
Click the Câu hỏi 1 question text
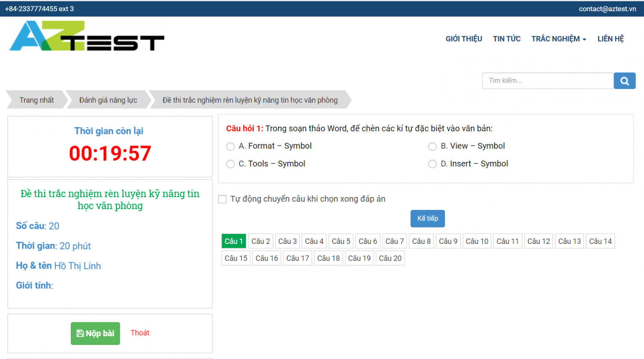pos(359,128)
